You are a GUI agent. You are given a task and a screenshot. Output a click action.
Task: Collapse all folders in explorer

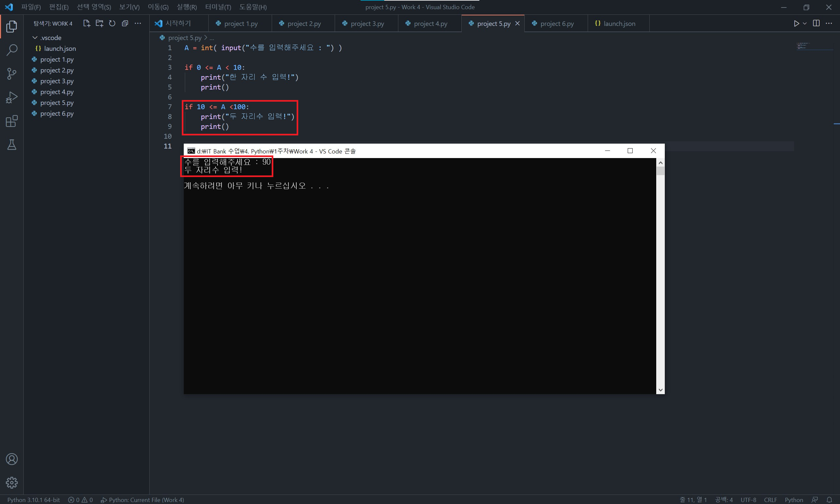coord(125,23)
